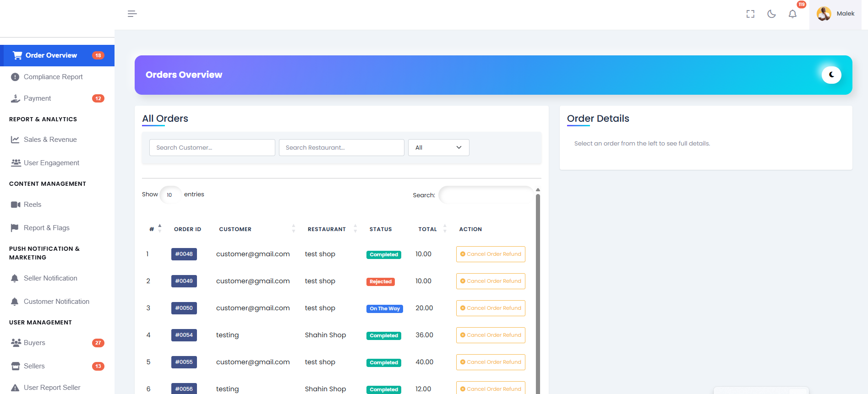Open the All status filter dropdown

tap(438, 147)
